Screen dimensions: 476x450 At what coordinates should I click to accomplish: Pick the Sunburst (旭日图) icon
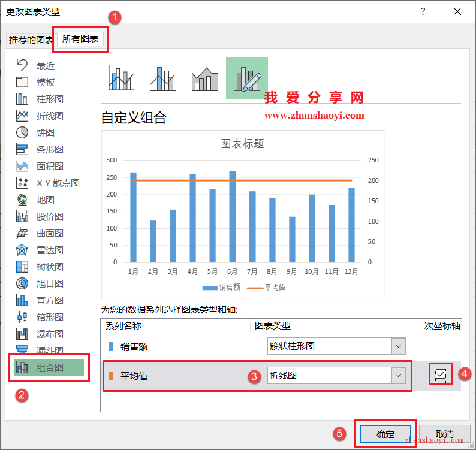[22, 283]
